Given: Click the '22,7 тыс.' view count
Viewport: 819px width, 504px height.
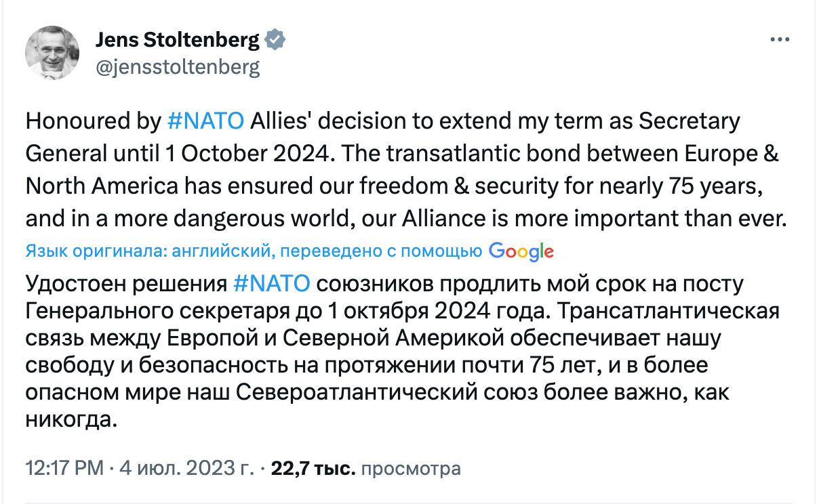Looking at the screenshot, I should coord(313,468).
